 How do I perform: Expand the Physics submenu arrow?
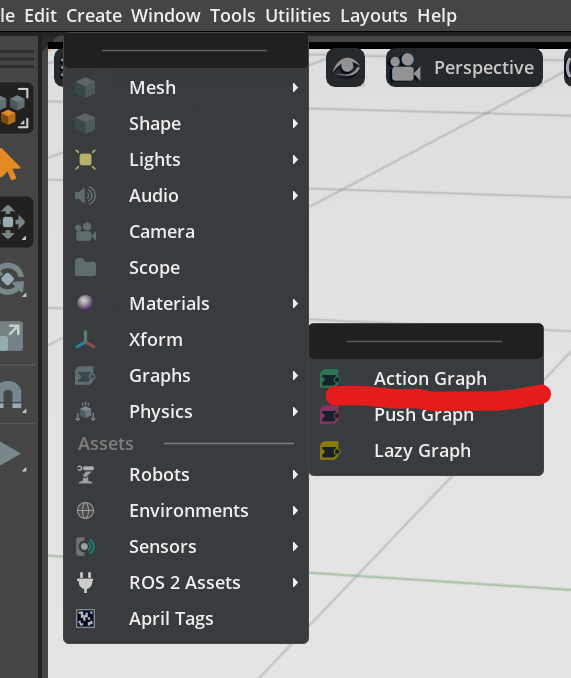coord(295,412)
